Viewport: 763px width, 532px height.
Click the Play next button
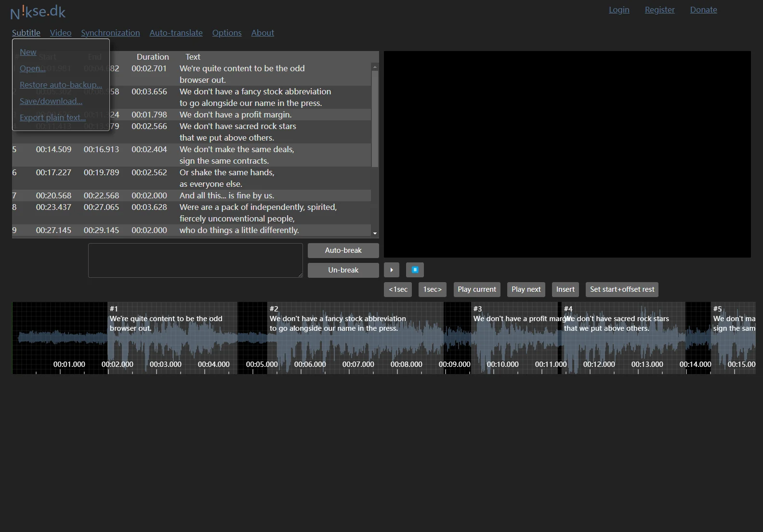526,289
